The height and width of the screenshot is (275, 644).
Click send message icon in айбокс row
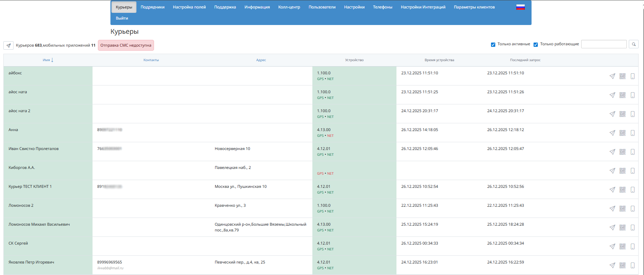tap(612, 76)
